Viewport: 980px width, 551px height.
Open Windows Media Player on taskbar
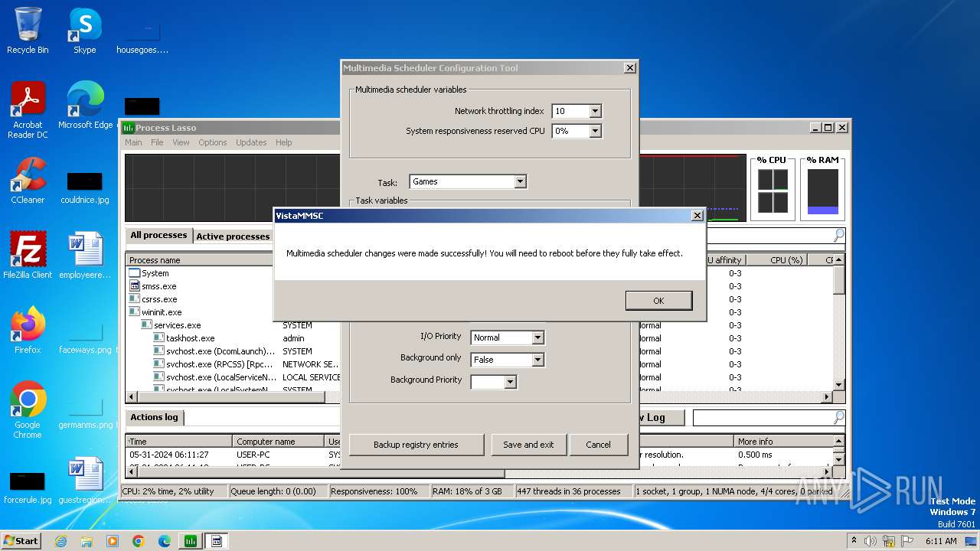coord(113,541)
